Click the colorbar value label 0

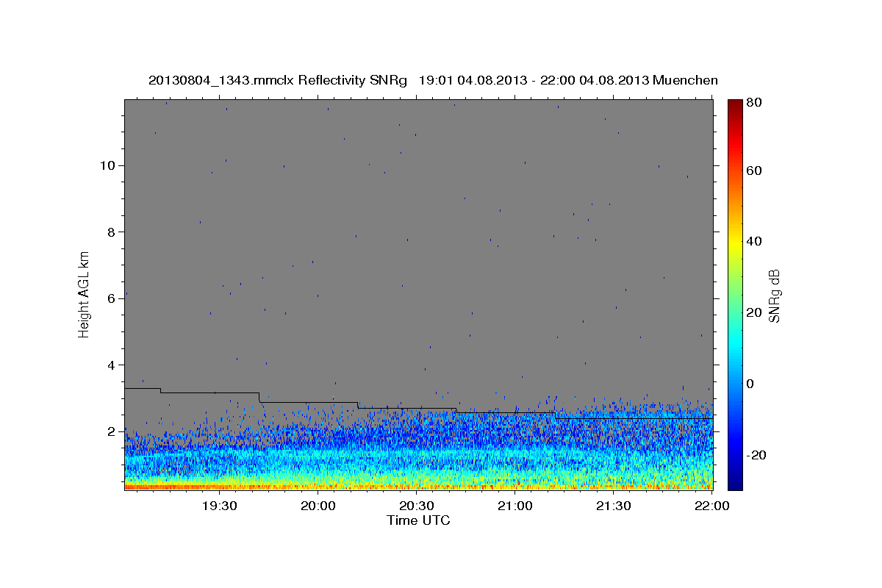click(x=750, y=384)
